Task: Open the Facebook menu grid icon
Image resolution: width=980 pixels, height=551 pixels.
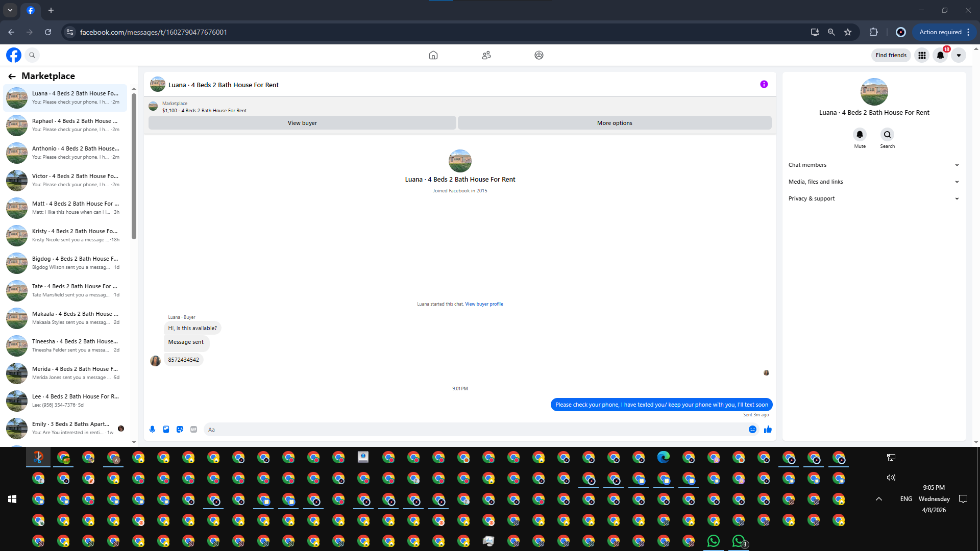Action: point(922,55)
